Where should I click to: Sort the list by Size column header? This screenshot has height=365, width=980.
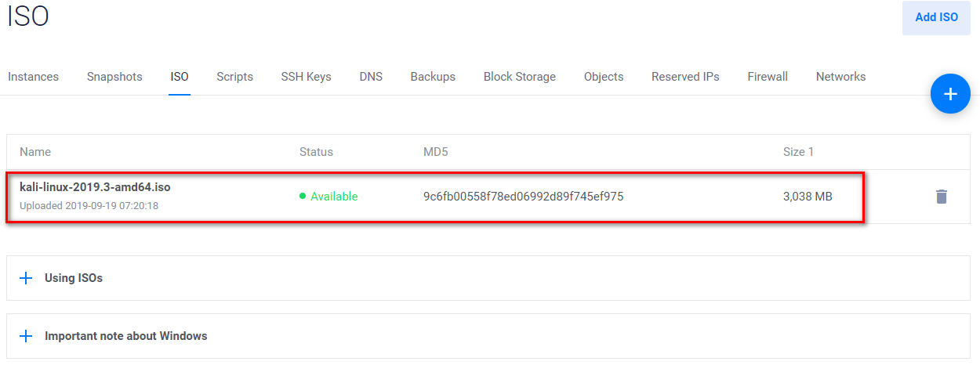pos(798,152)
